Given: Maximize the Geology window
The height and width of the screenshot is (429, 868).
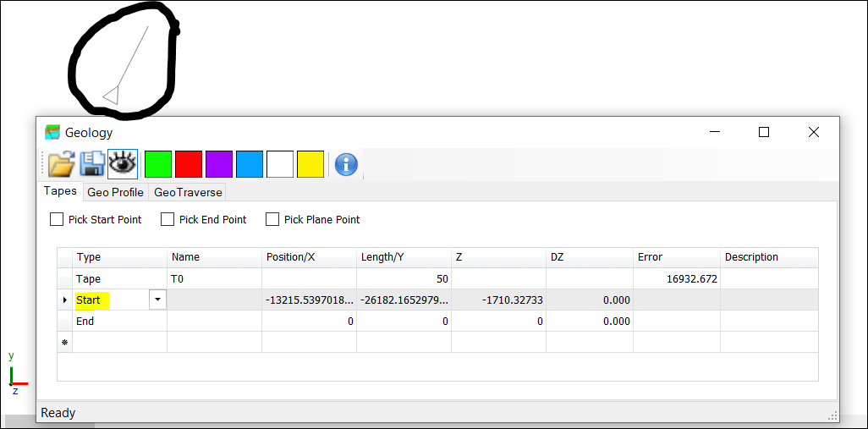Looking at the screenshot, I should [764, 132].
